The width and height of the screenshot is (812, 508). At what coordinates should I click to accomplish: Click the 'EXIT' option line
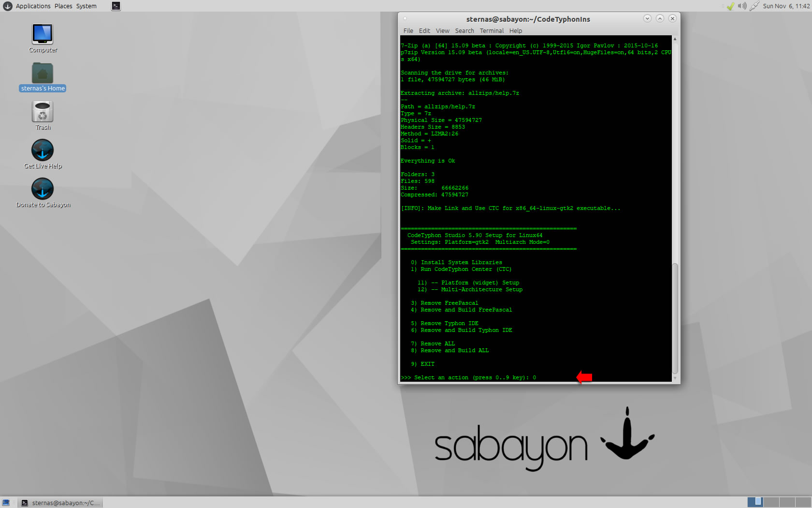click(423, 364)
